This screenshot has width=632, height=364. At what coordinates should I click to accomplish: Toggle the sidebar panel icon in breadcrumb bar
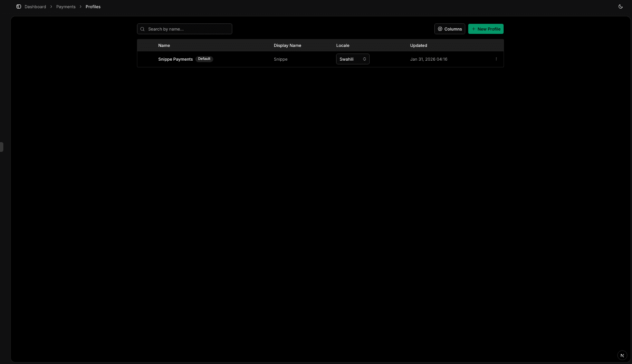click(18, 6)
